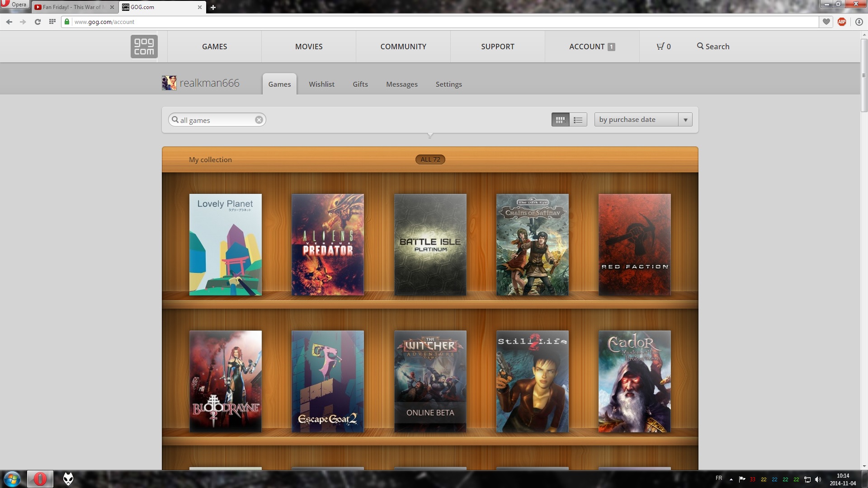Viewport: 868px width, 488px height.
Task: Switch to list view of games
Action: (x=578, y=120)
